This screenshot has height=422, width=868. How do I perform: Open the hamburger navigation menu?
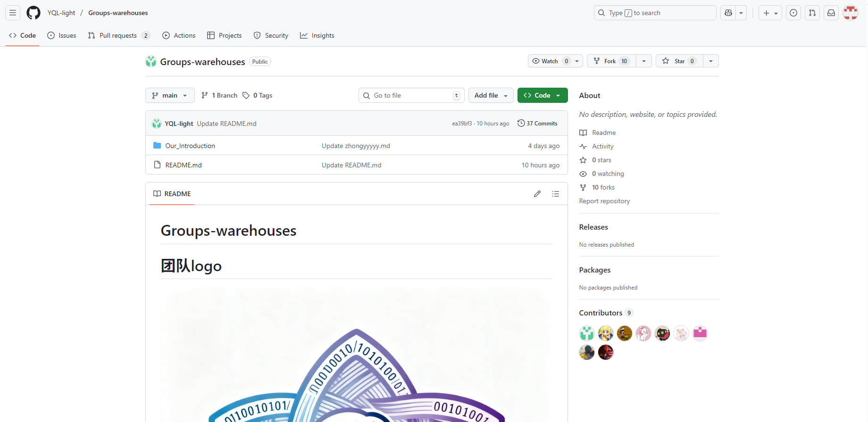[13, 13]
